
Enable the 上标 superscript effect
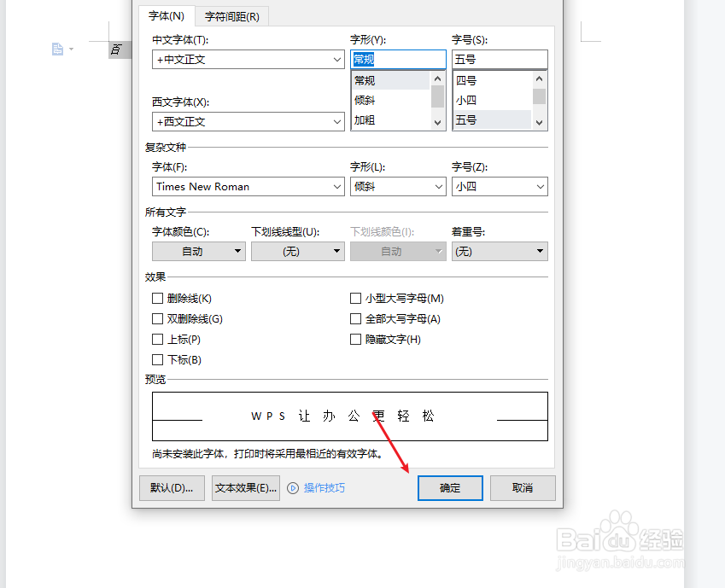pyautogui.click(x=158, y=340)
